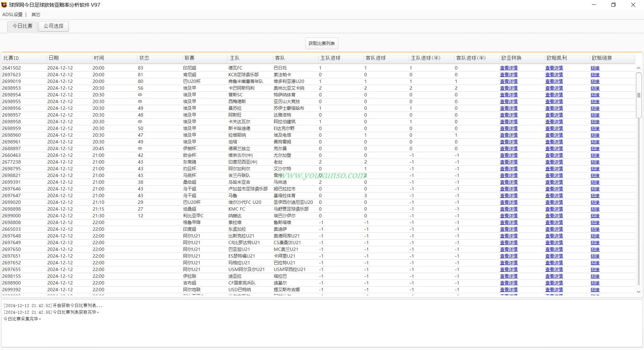Open 欧赔凯利 查看详情 for match 2665033
This screenshot has width=644, height=350.
tap(554, 229)
